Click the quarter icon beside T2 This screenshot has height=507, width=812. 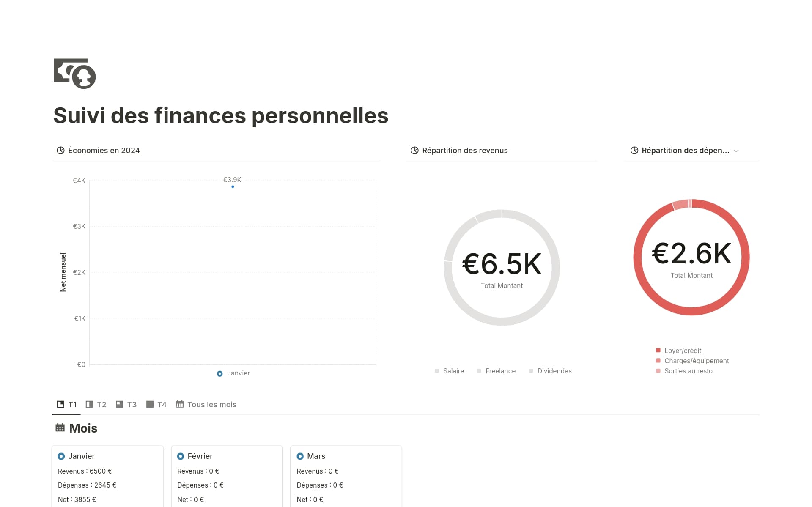pyautogui.click(x=89, y=404)
